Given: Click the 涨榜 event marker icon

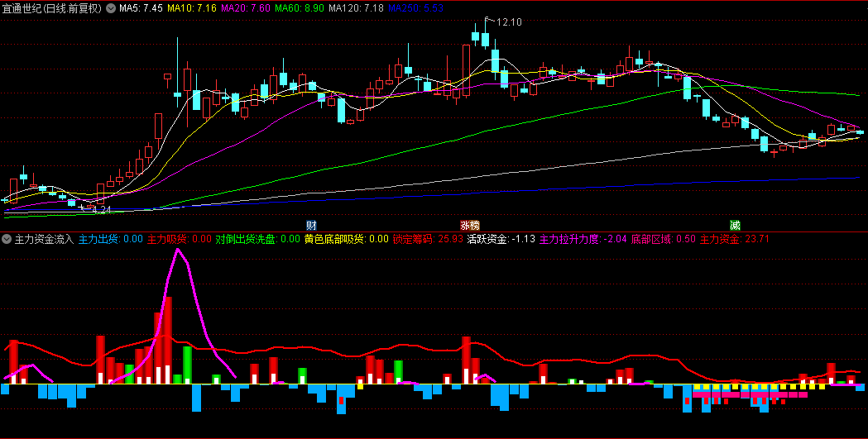Looking at the screenshot, I should (x=470, y=226).
